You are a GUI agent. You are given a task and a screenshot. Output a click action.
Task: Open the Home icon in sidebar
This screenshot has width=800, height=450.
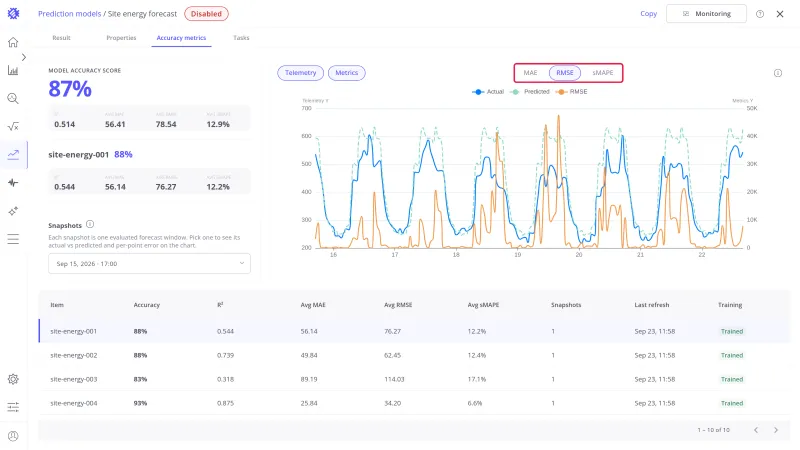[13, 42]
